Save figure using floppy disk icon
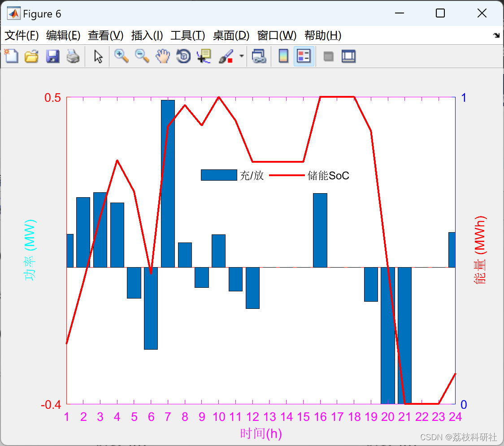The height and width of the screenshot is (446, 504). tap(52, 56)
